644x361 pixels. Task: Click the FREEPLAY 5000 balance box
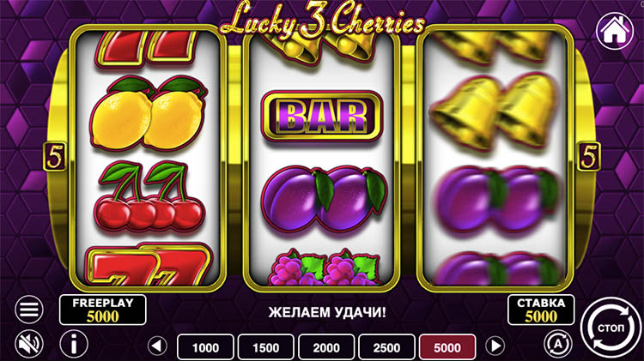pos(103,310)
